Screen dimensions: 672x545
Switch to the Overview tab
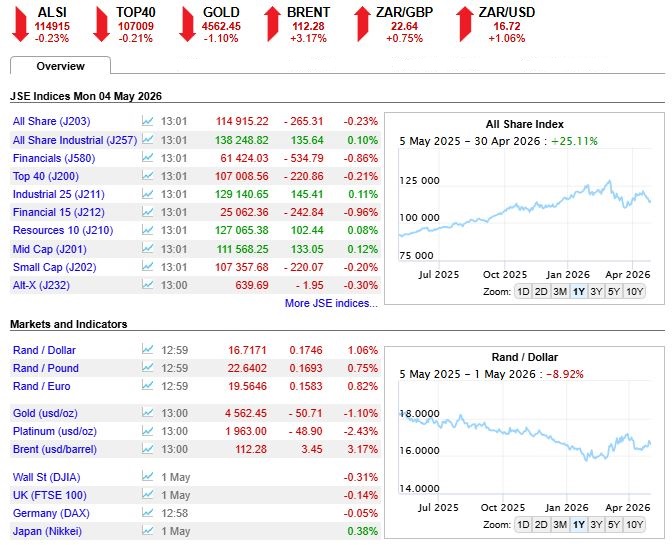[x=60, y=66]
